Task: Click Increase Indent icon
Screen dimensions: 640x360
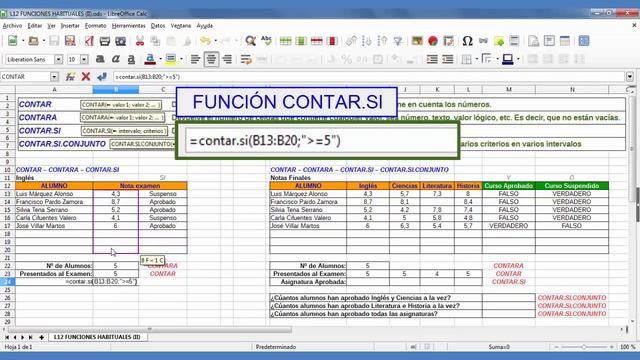Action: 432,60
